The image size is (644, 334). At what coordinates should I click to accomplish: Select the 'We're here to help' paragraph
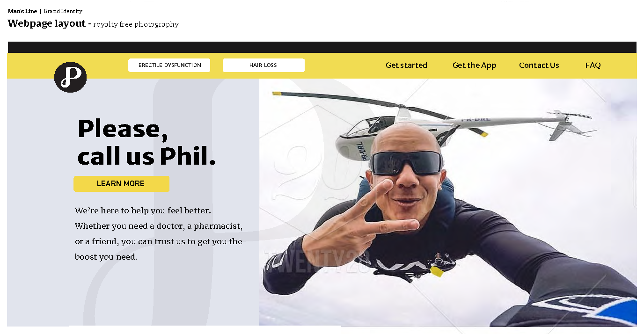tap(159, 233)
